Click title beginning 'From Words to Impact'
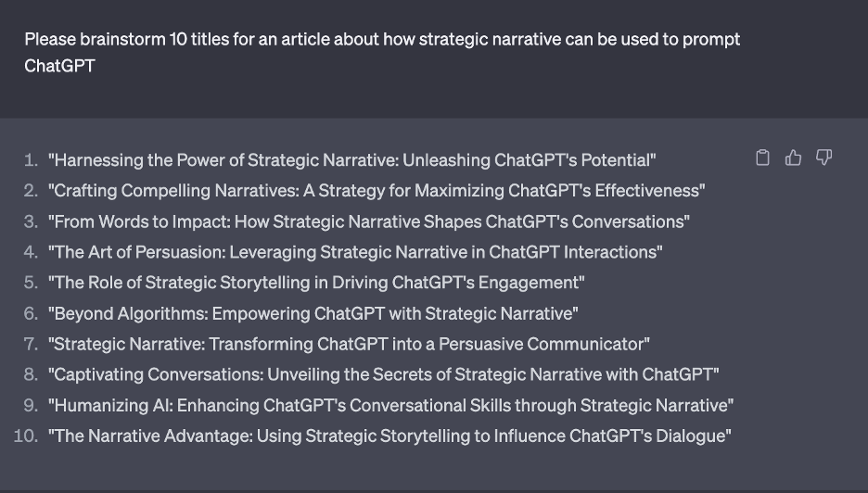Screen dimensions: 868x493 click(369, 221)
